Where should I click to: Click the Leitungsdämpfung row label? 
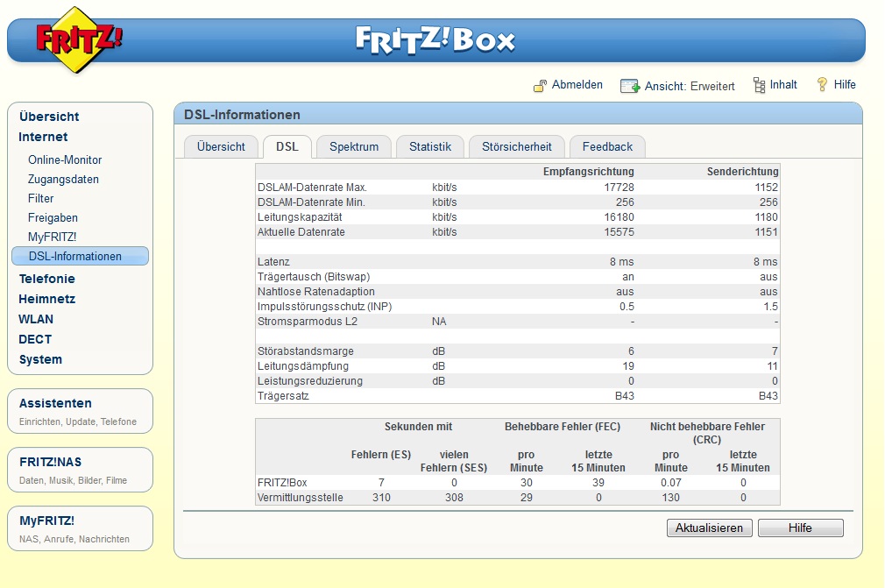(x=303, y=366)
